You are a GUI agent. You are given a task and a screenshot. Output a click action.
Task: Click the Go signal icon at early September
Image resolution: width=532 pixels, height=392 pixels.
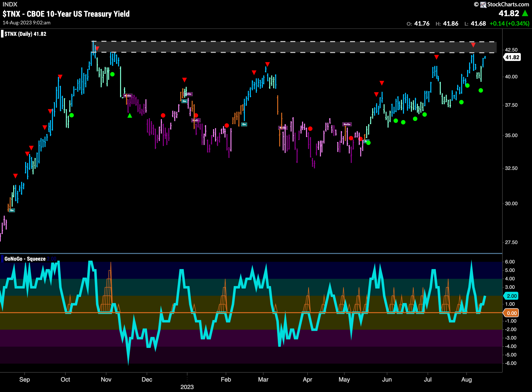12,210
